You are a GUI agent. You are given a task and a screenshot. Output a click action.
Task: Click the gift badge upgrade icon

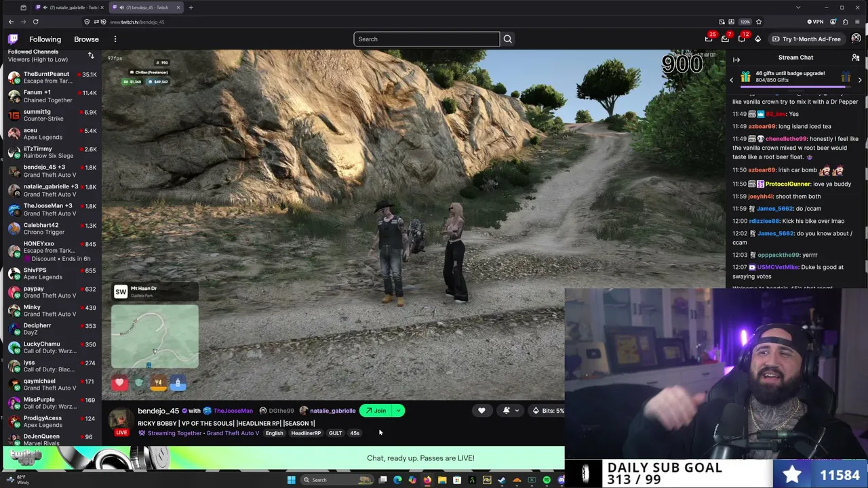coord(745,77)
